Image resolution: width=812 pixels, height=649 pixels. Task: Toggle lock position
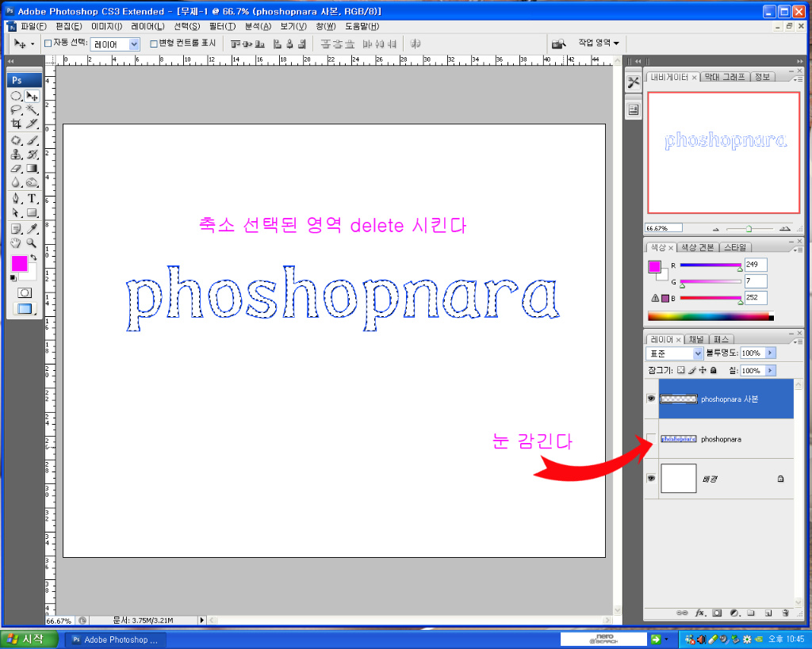[703, 370]
